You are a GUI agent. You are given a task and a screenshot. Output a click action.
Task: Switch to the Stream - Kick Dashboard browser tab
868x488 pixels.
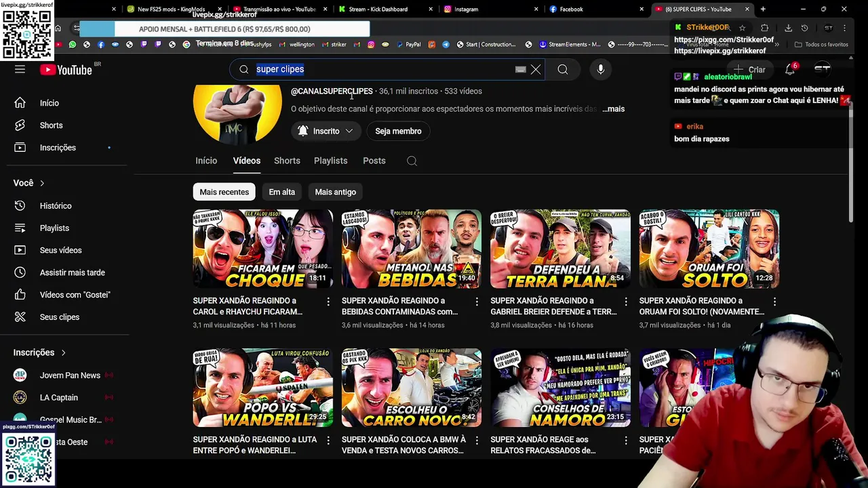384,9
